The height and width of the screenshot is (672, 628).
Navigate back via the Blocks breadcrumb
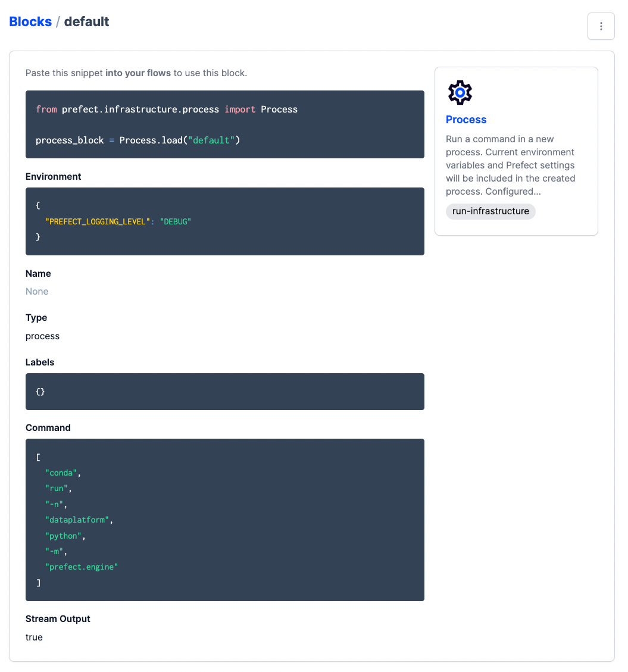(x=30, y=21)
